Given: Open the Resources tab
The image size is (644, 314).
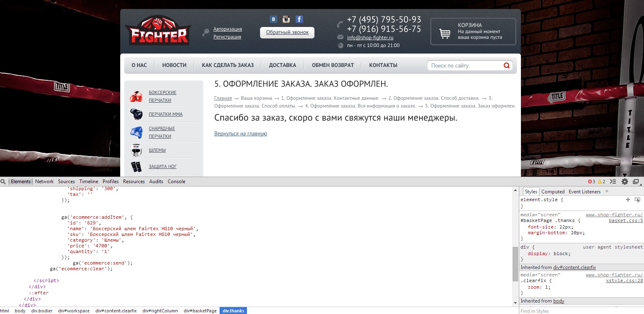Looking at the screenshot, I should click(134, 182).
